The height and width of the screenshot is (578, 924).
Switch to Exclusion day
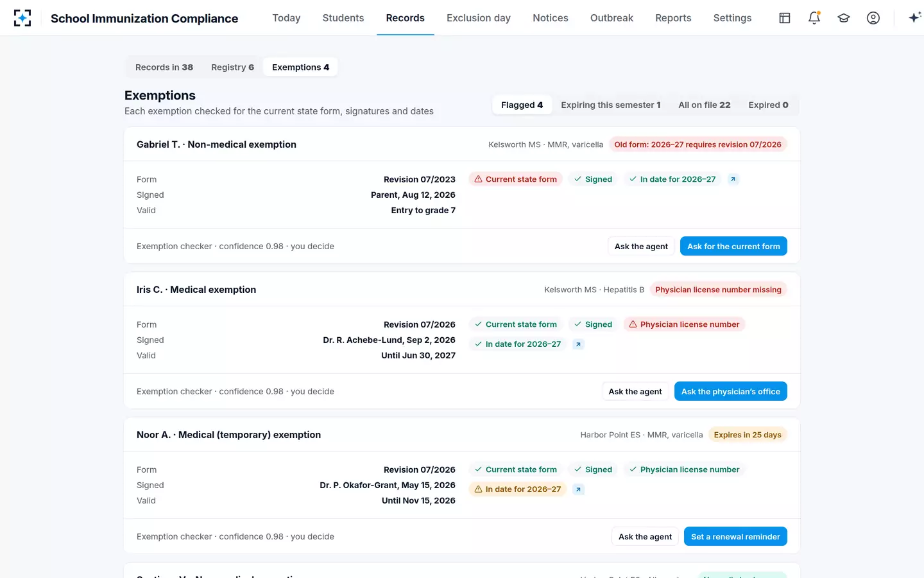click(479, 18)
